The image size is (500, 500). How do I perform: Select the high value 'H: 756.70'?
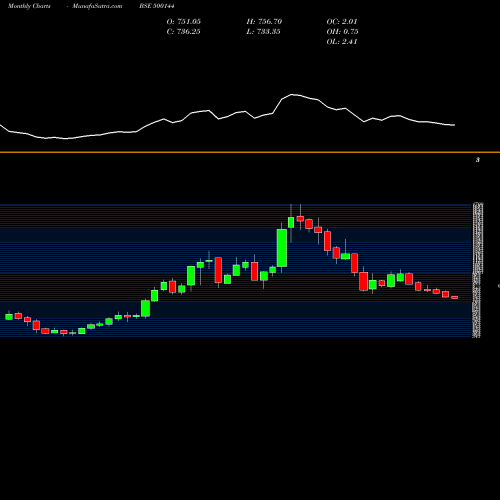click(264, 22)
